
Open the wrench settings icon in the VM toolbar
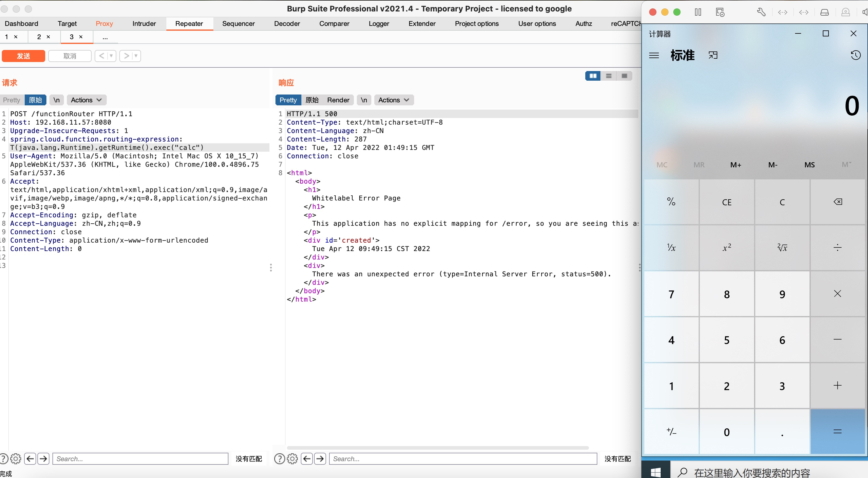761,12
